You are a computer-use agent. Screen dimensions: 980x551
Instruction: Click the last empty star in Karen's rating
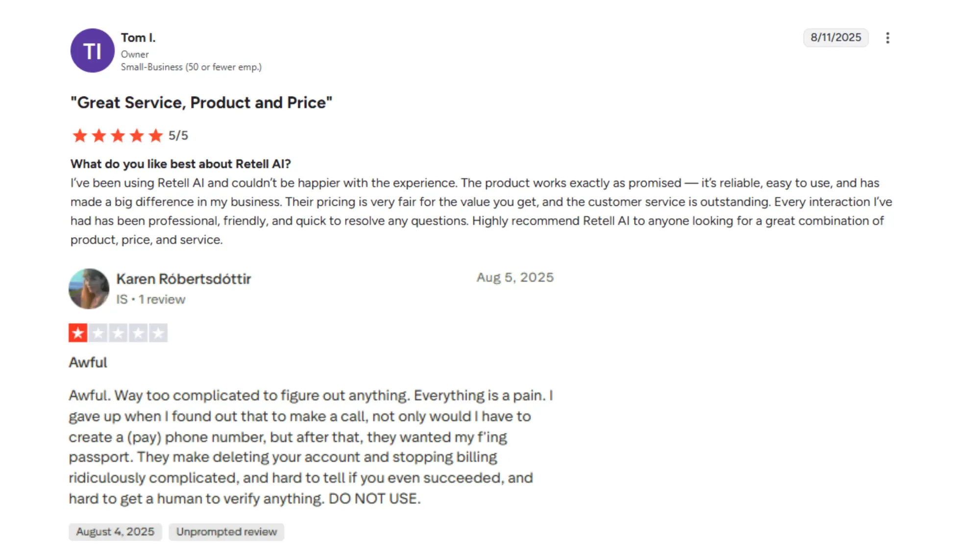(158, 332)
